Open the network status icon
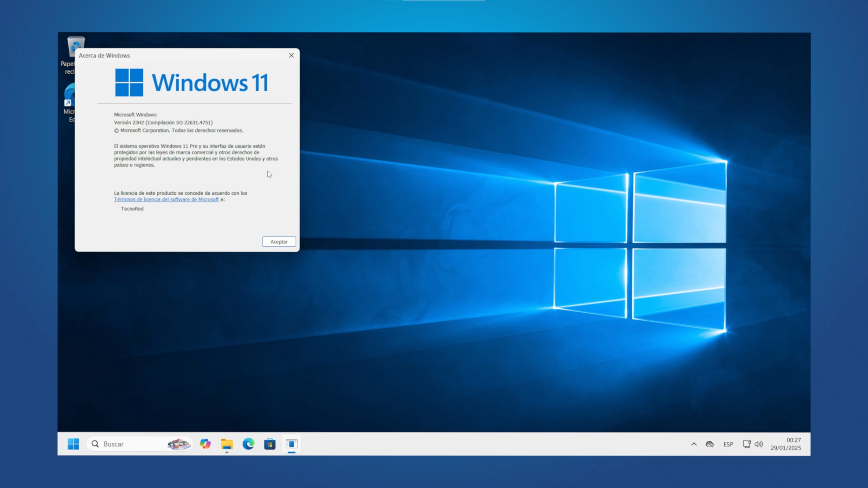The width and height of the screenshot is (868, 488). [x=746, y=444]
